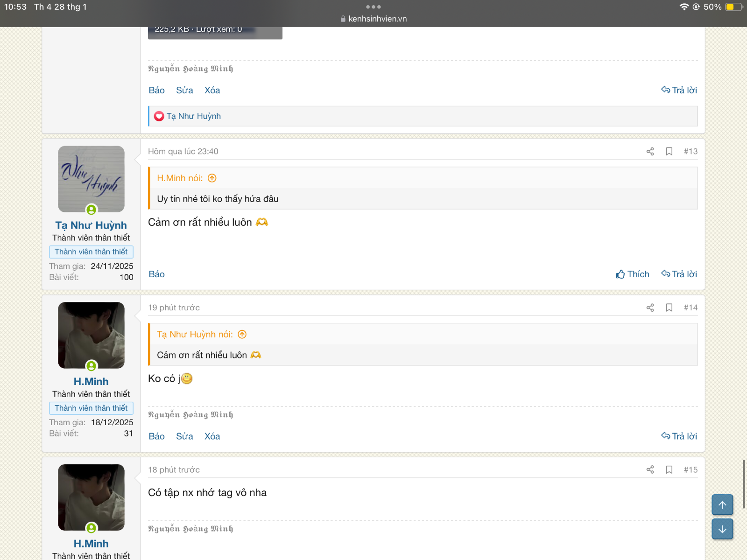Open Sửa to edit post #14

(184, 436)
